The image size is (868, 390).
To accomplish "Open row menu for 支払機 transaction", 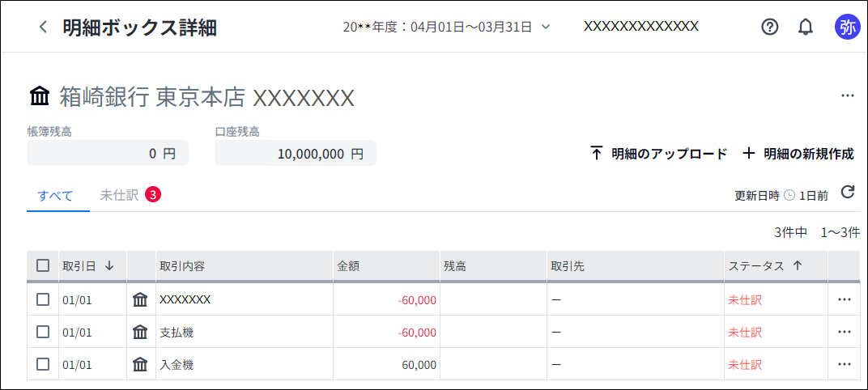I will (844, 332).
